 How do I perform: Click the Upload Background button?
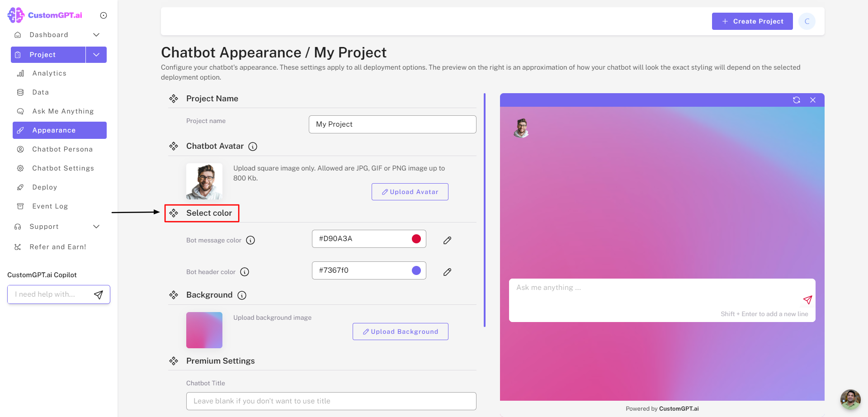click(x=401, y=332)
